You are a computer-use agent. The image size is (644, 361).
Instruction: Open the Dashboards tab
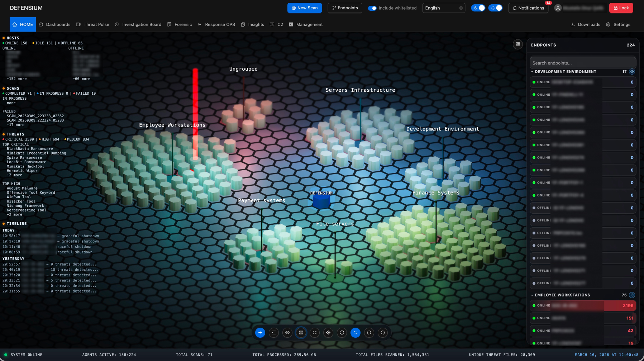(x=54, y=24)
